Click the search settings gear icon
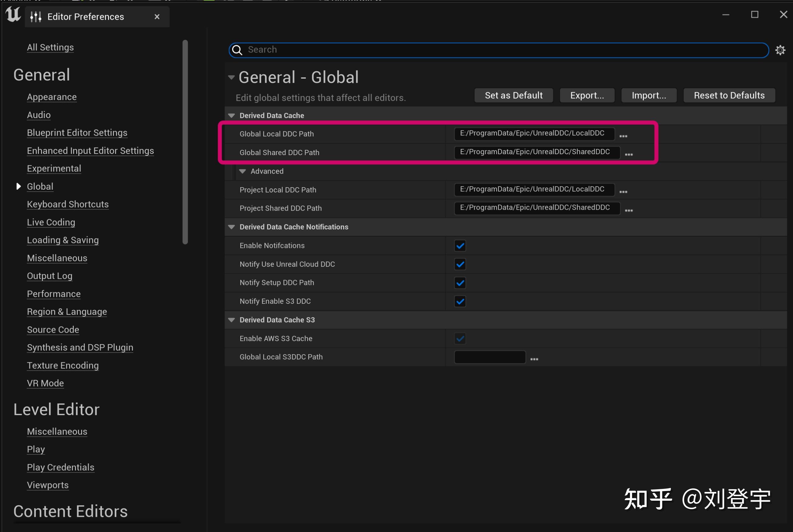Image resolution: width=793 pixels, height=532 pixels. pyautogui.click(x=780, y=50)
